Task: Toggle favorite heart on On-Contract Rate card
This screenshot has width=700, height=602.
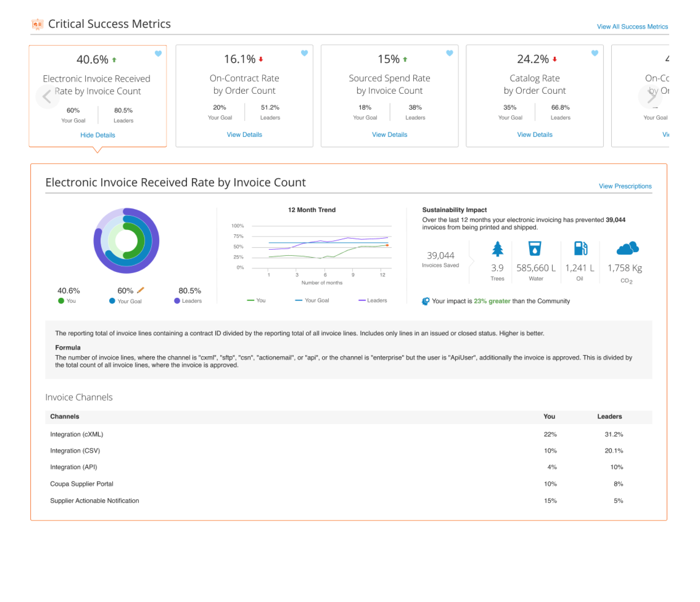Action: pos(304,53)
